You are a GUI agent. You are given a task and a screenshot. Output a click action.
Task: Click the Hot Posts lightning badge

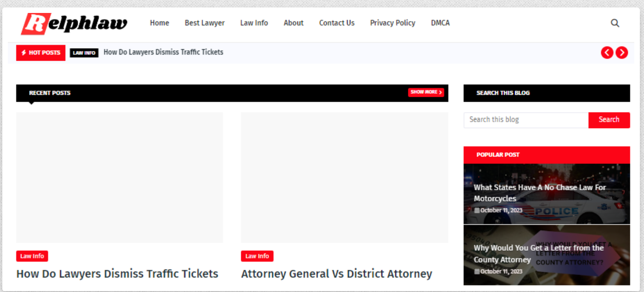41,53
